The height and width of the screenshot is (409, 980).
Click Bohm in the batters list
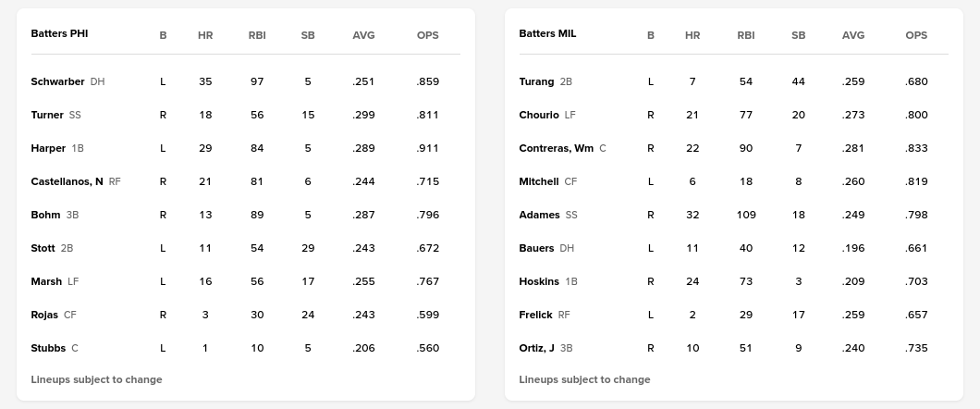(x=45, y=215)
